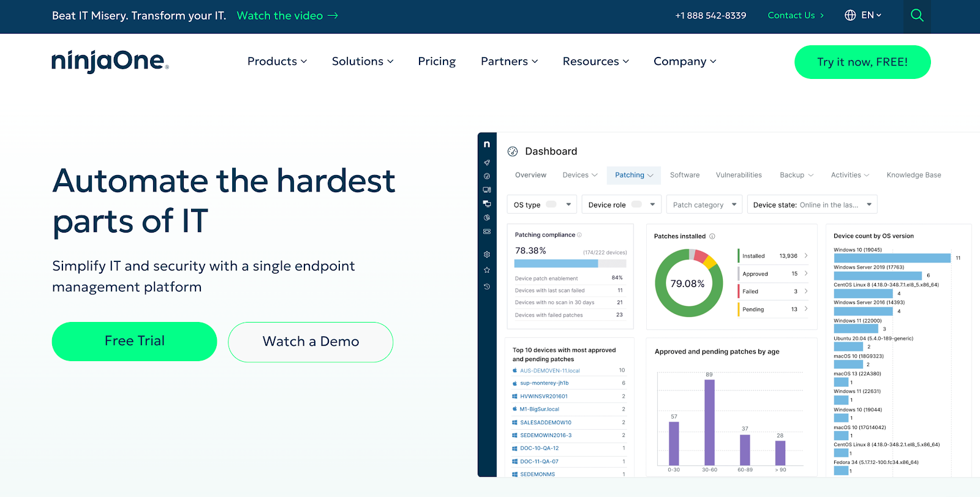Click the Patching compliance progress bar

(570, 264)
